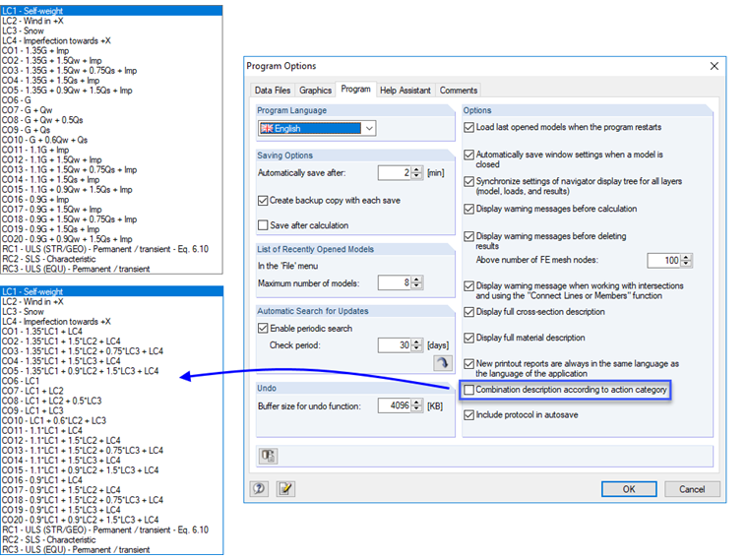Switch to the Data Files tab
Viewport: 748px width, 560px height.
(x=273, y=91)
